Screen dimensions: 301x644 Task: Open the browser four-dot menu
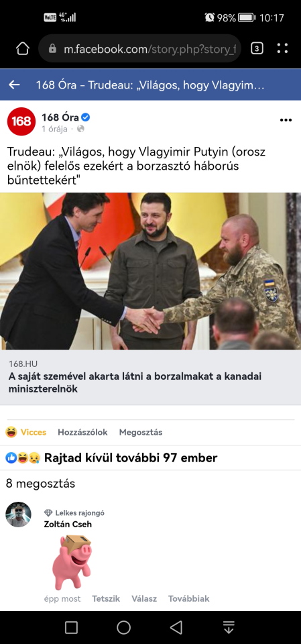pos(282,48)
